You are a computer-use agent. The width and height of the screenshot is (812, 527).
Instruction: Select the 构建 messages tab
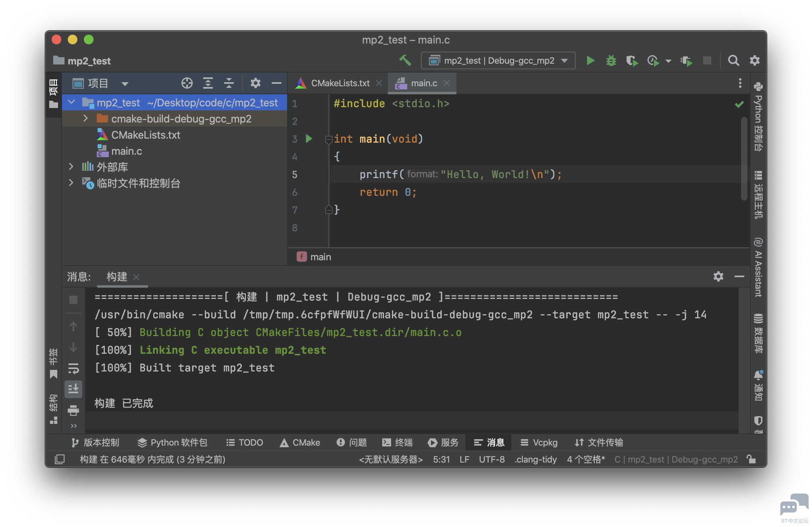pyautogui.click(x=117, y=277)
